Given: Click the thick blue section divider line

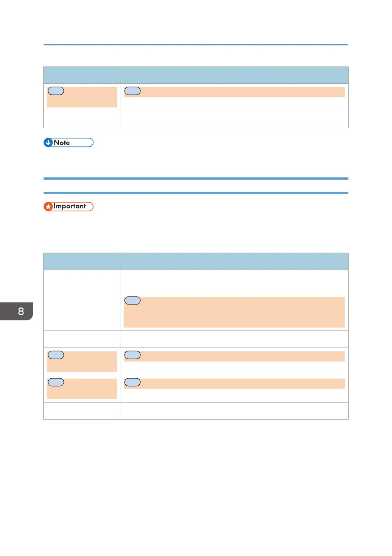Looking at the screenshot, I should click(x=196, y=179).
